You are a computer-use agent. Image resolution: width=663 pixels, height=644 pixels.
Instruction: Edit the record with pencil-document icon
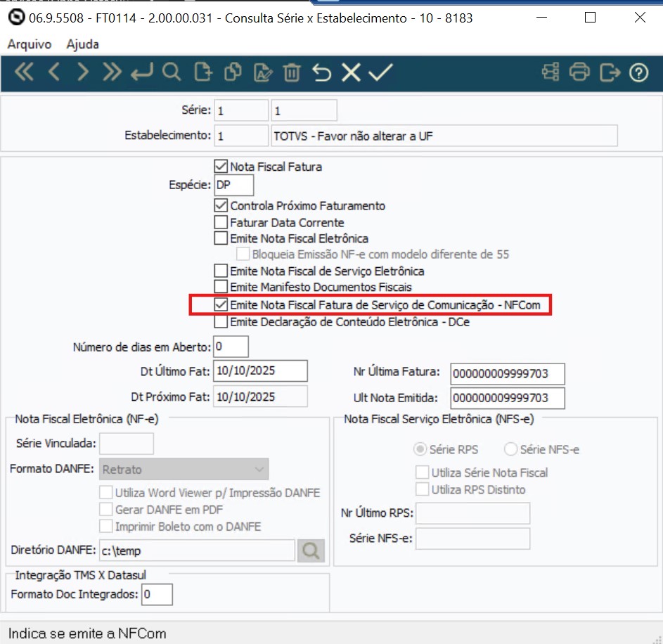click(262, 72)
